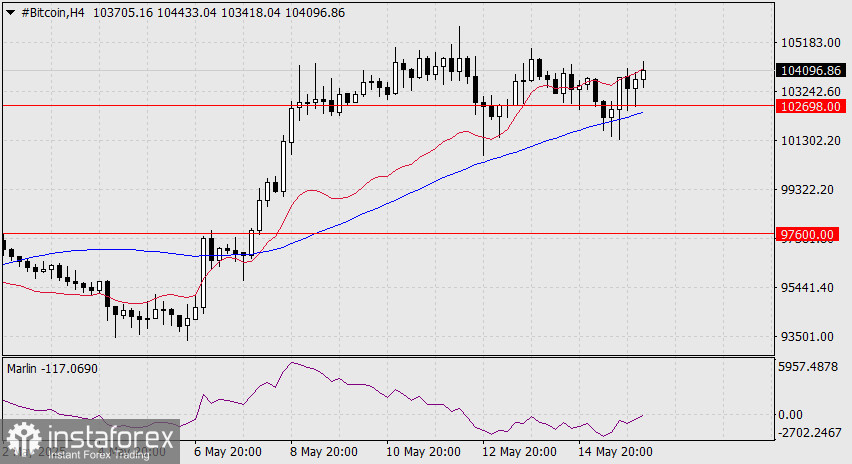This screenshot has width=852, height=464.
Task: Select the current price label 104096.86
Action: click(x=811, y=71)
